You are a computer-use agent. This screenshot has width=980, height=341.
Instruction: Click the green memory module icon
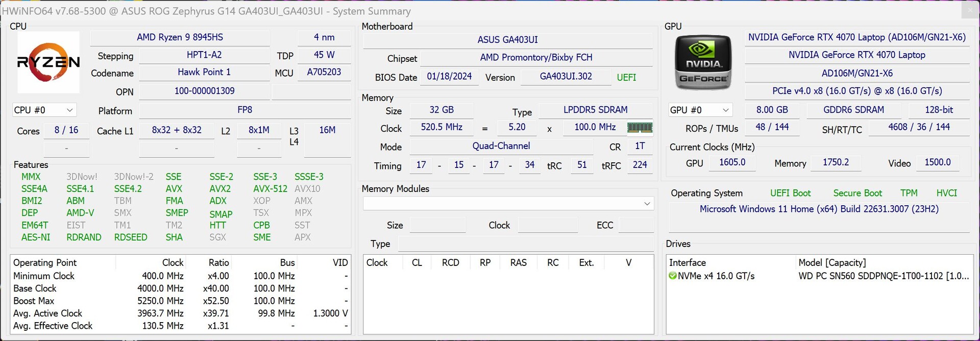click(640, 128)
